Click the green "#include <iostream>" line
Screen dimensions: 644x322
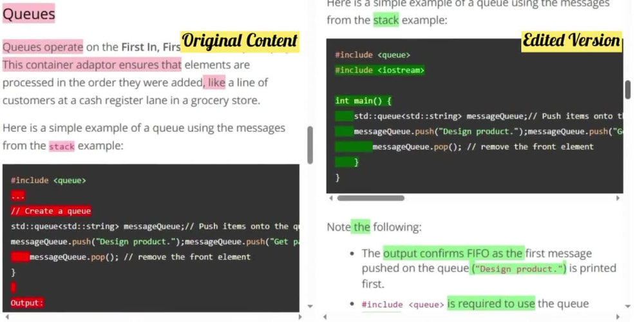click(x=380, y=70)
